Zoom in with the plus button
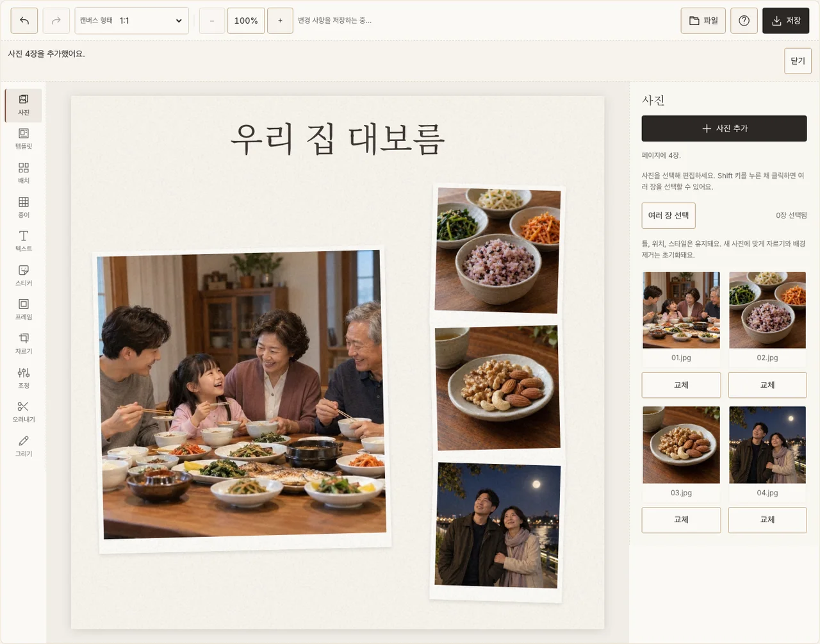820x644 pixels. click(280, 21)
